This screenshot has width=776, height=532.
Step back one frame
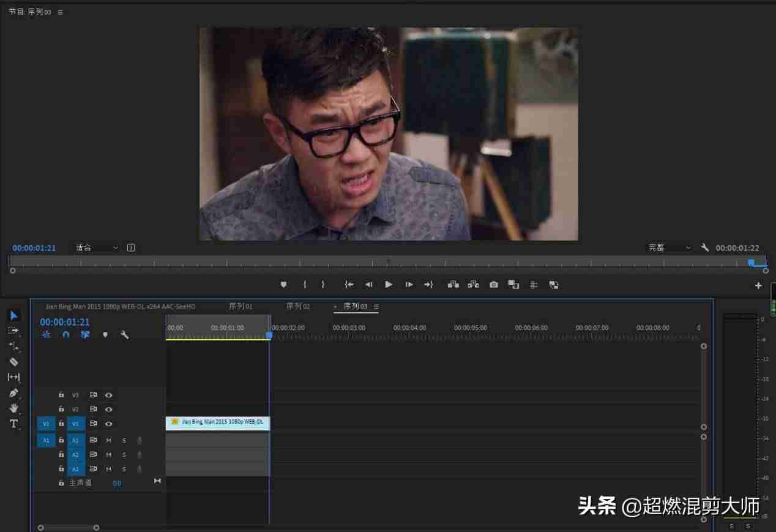point(368,285)
